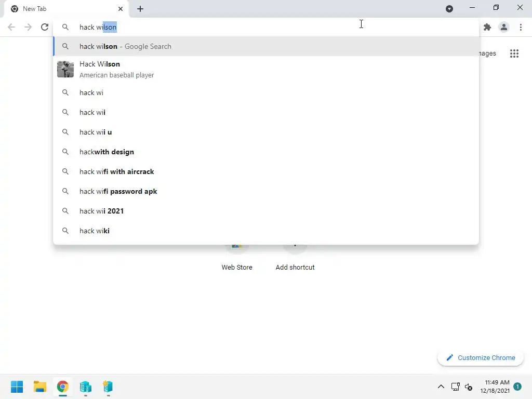Open the Chrome three-dot menu
This screenshot has height=399, width=532.
pos(521,27)
